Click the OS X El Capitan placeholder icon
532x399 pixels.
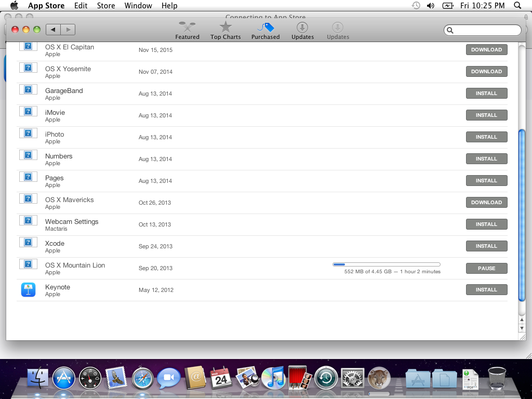28,46
